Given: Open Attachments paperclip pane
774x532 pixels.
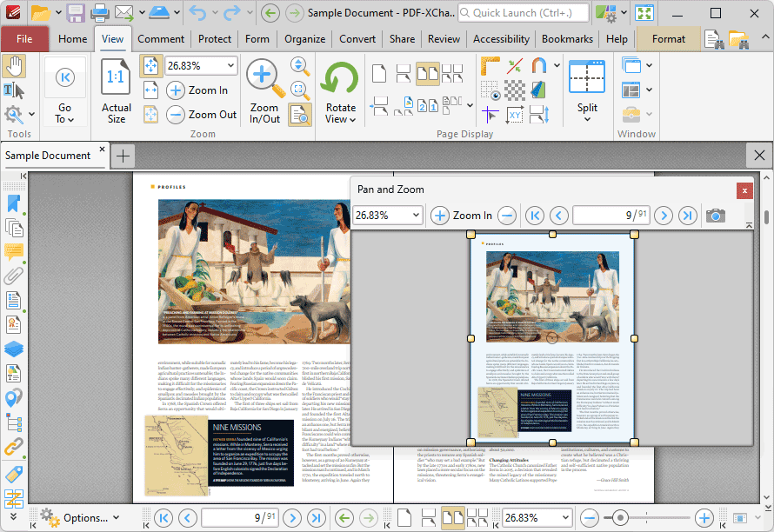Looking at the screenshot, I should 14,276.
